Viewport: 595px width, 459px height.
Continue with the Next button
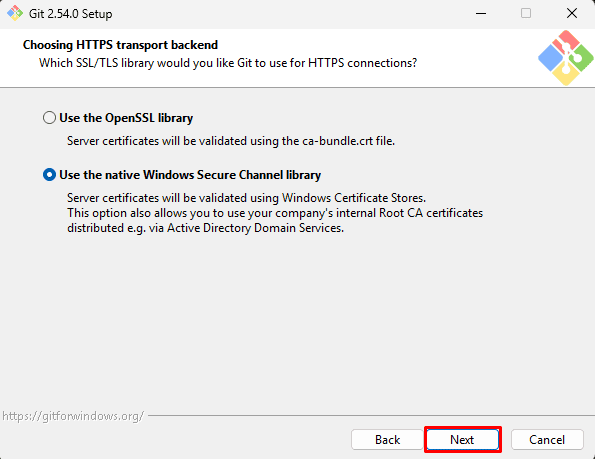[x=463, y=440]
